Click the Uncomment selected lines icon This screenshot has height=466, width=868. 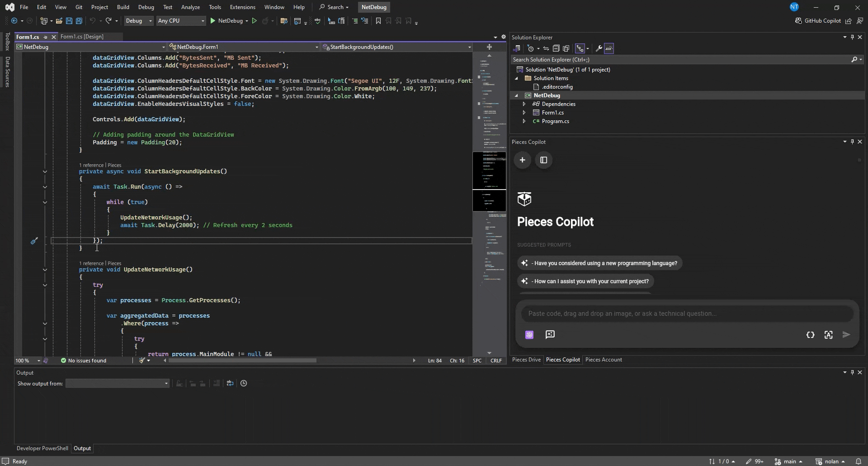point(364,21)
